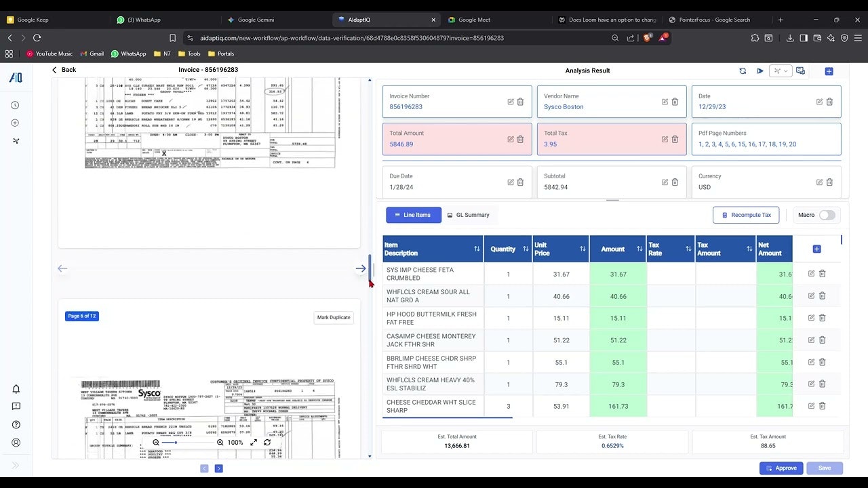Delete the WHFLCLS CREAM HEAVY line item
Viewport: 868px width, 488px height.
[822, 384]
